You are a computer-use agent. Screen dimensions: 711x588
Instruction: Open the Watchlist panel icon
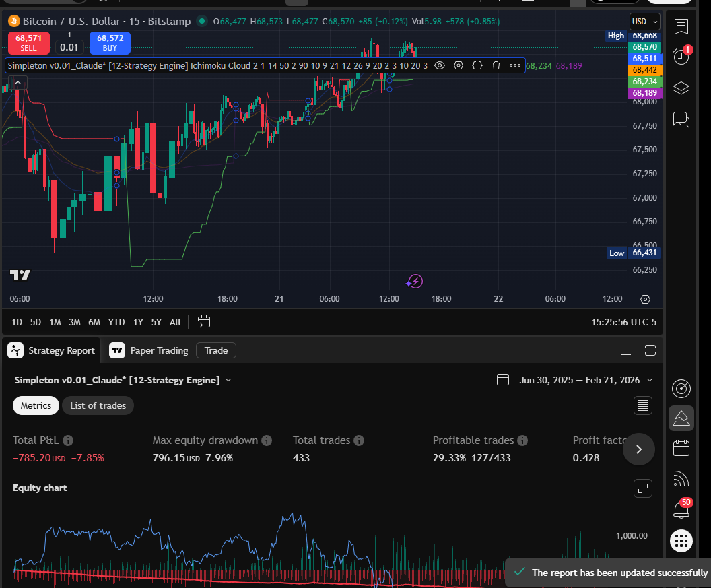pyautogui.click(x=681, y=27)
